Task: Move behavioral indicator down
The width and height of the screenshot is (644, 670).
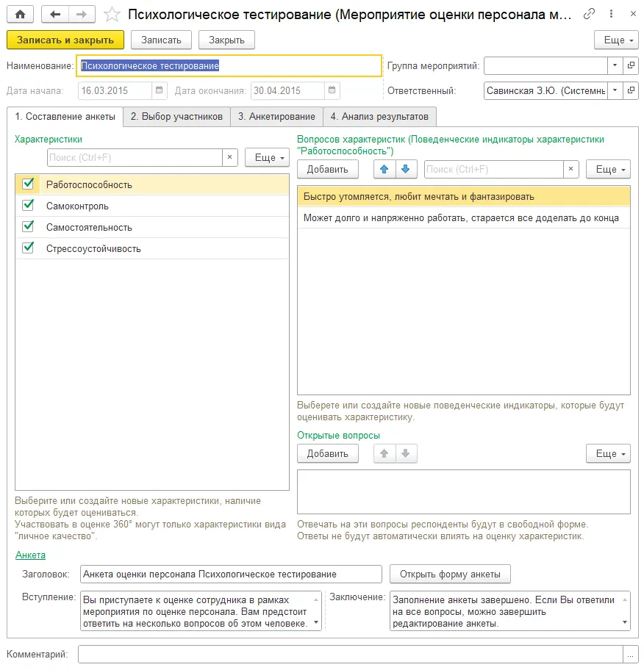Action: point(406,169)
